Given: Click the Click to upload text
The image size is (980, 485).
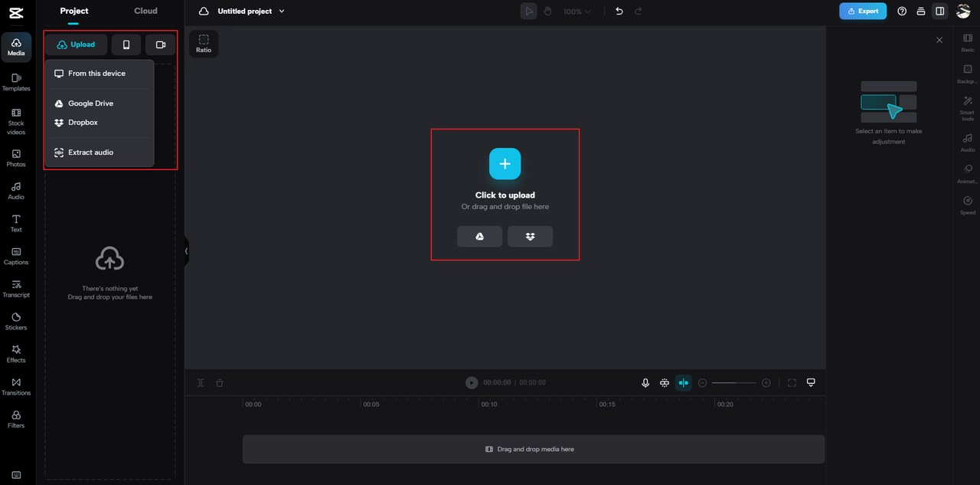Looking at the screenshot, I should (505, 195).
